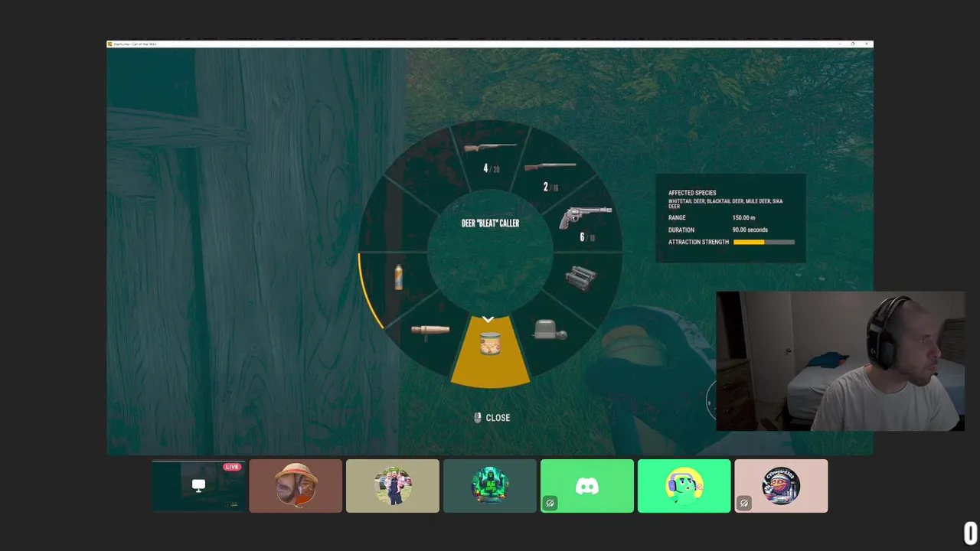Open the LIVE screen share tile
The image size is (980, 551).
pyautogui.click(x=198, y=485)
